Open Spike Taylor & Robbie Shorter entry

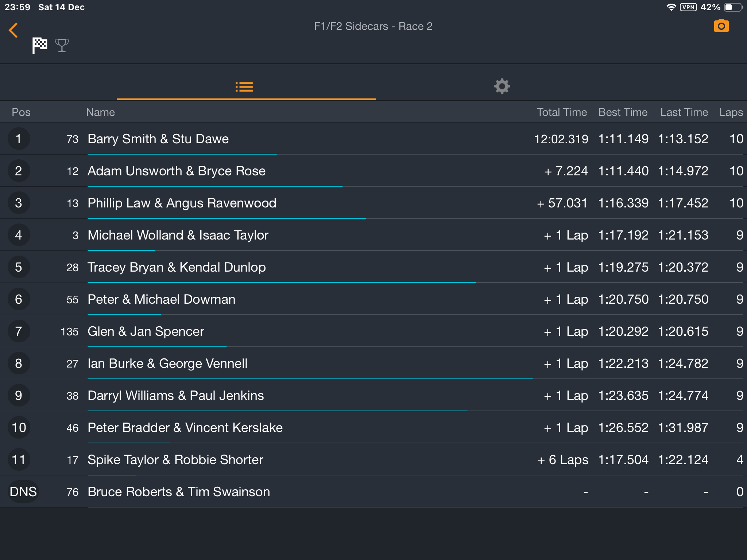point(373,460)
